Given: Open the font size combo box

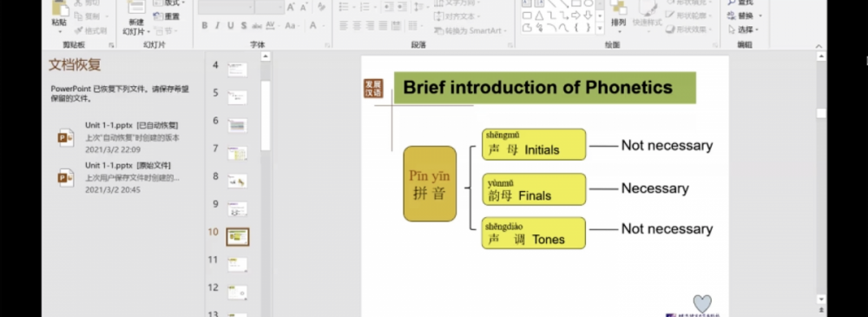Looking at the screenshot, I should pyautogui.click(x=270, y=7).
